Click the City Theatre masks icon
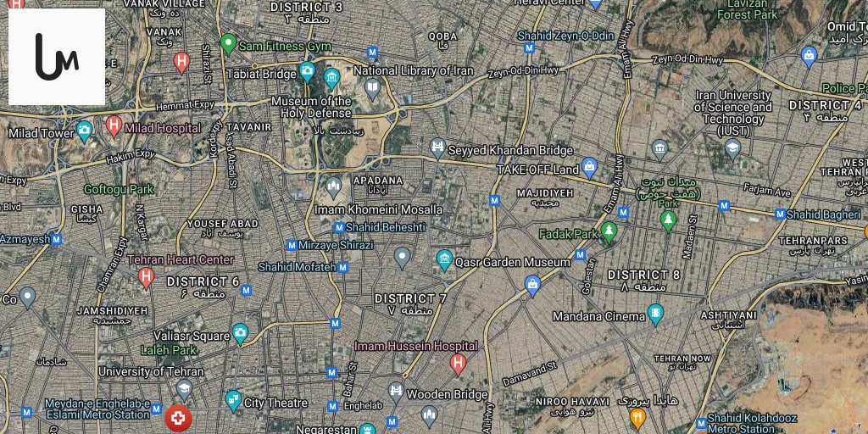868x434 pixels. point(234,401)
